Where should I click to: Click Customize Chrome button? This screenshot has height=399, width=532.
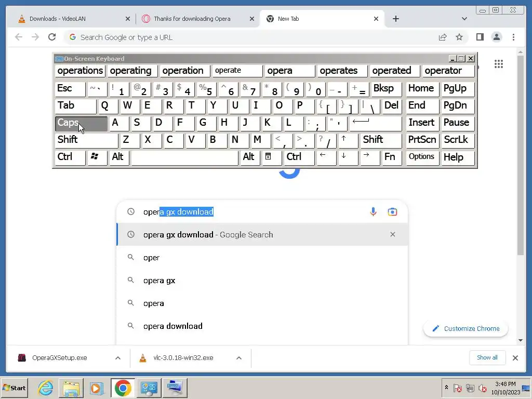tap(465, 328)
